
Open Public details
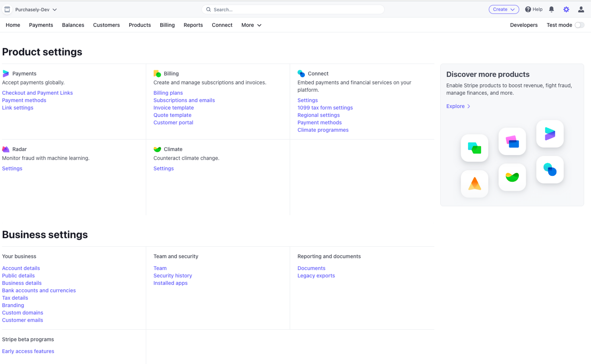(x=18, y=275)
